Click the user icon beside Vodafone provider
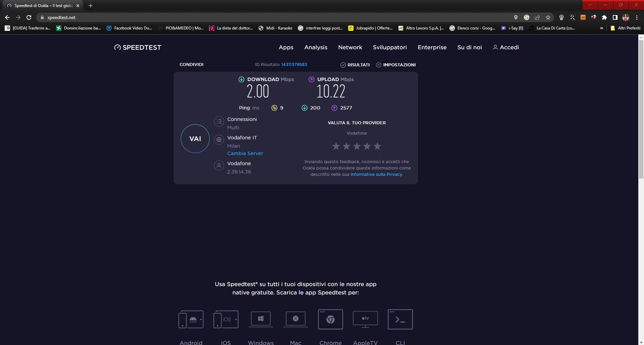 (x=219, y=165)
